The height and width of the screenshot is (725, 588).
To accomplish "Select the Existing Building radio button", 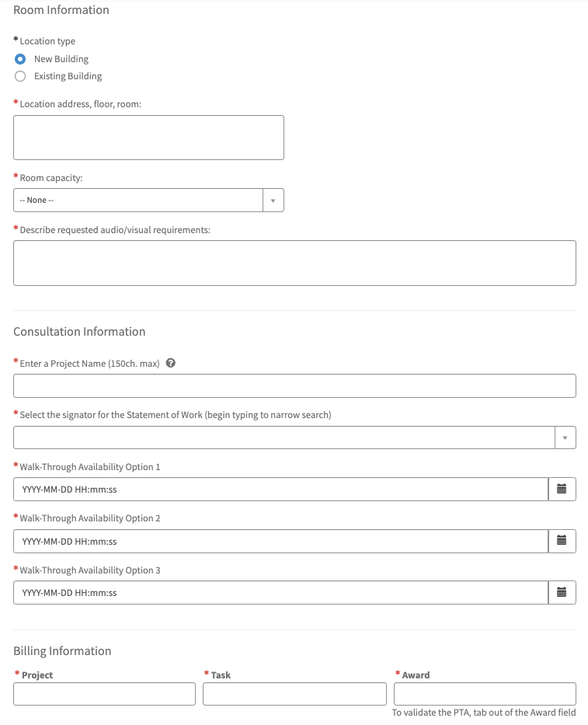I will tap(20, 76).
